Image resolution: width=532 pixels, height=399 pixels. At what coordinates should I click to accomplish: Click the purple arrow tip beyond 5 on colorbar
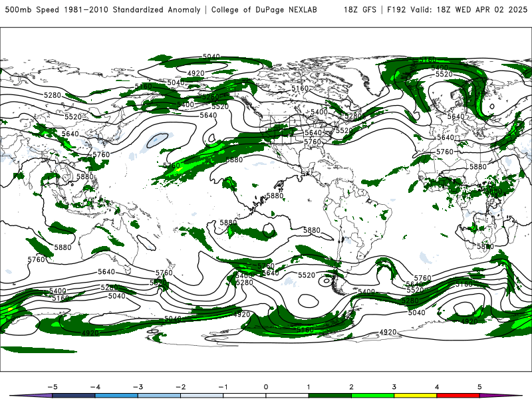coord(501,396)
